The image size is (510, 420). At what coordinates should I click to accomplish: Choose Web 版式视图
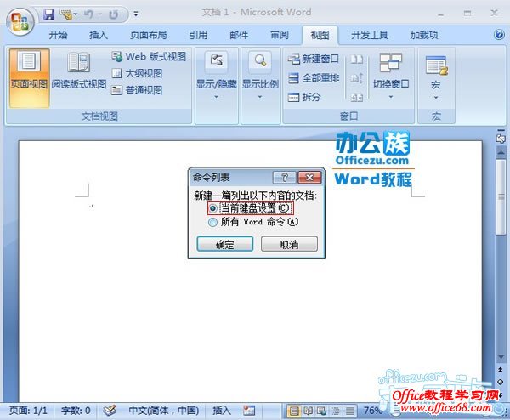pos(149,57)
